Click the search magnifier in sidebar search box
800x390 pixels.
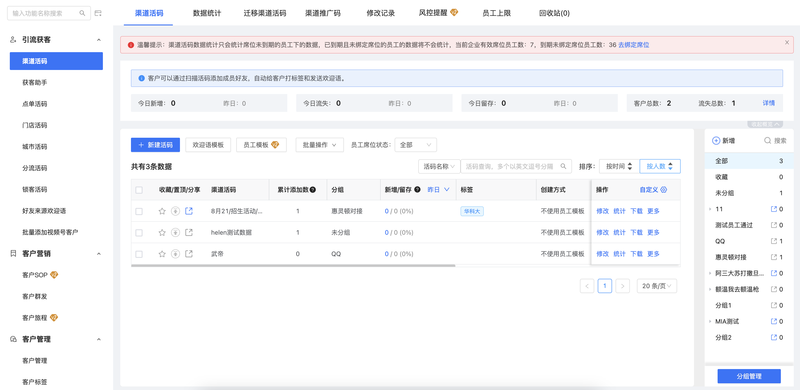pyautogui.click(x=83, y=13)
